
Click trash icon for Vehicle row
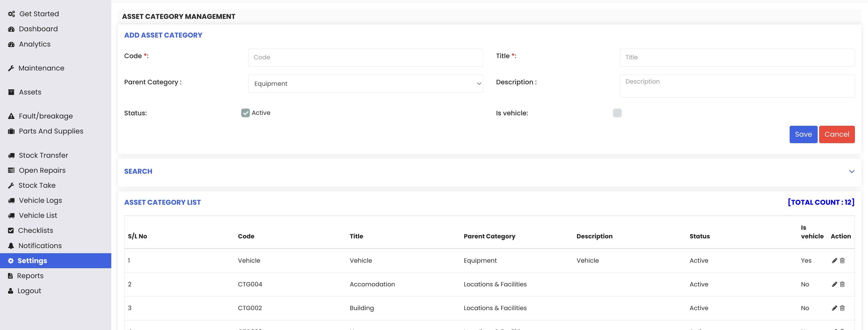[x=842, y=260]
